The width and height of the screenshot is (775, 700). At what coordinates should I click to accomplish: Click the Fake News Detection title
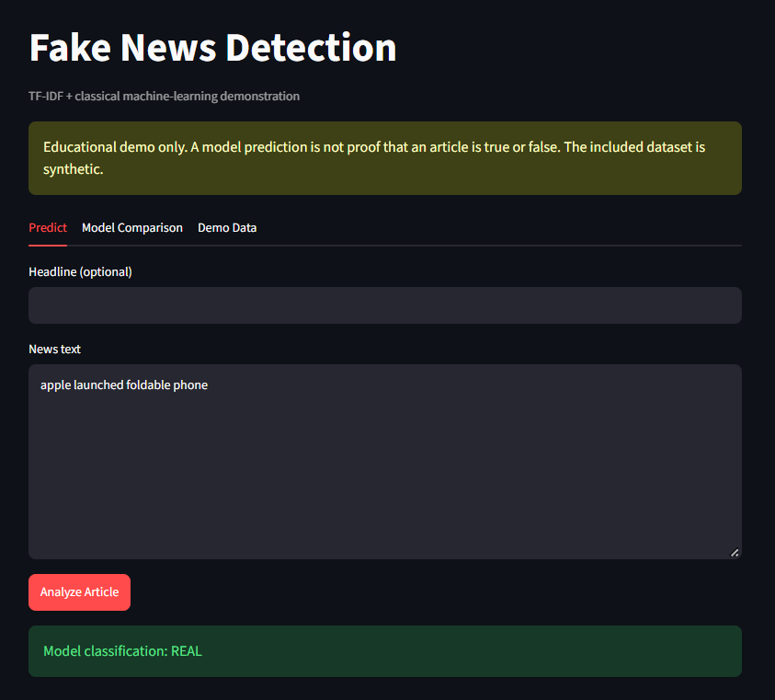pos(212,48)
